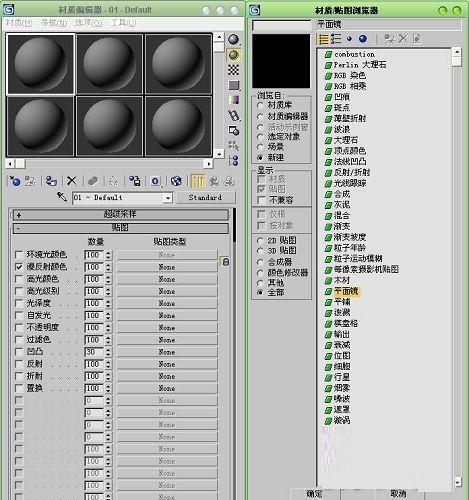
Task: Open the Material/Map Navigator icon
Action: point(234,161)
